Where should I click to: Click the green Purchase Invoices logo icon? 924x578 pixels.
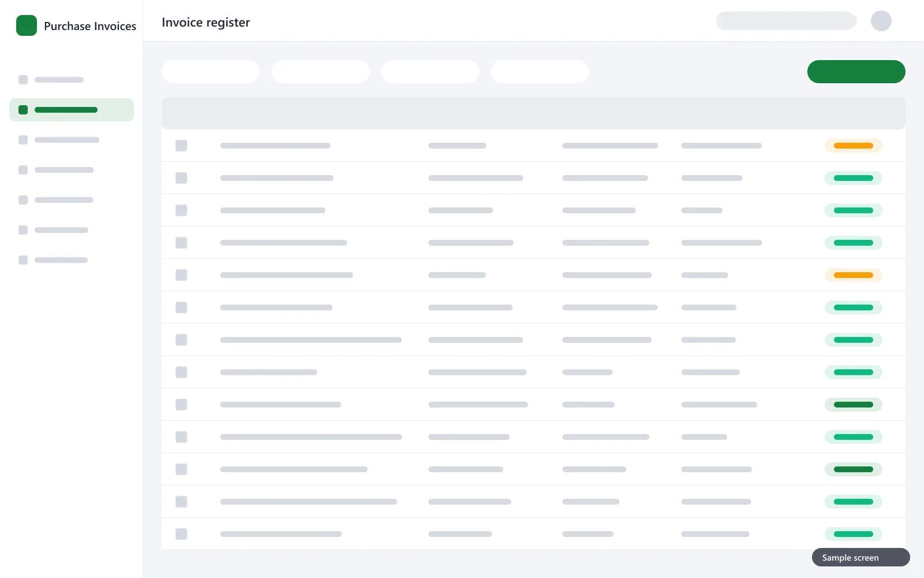[x=27, y=25]
